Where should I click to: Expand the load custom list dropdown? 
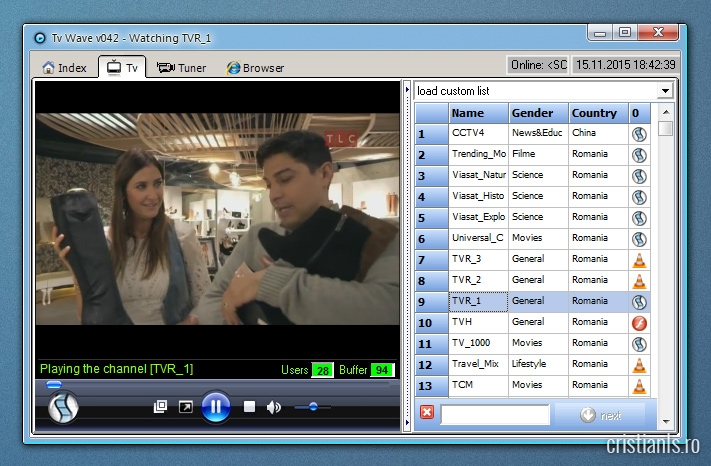tap(665, 91)
